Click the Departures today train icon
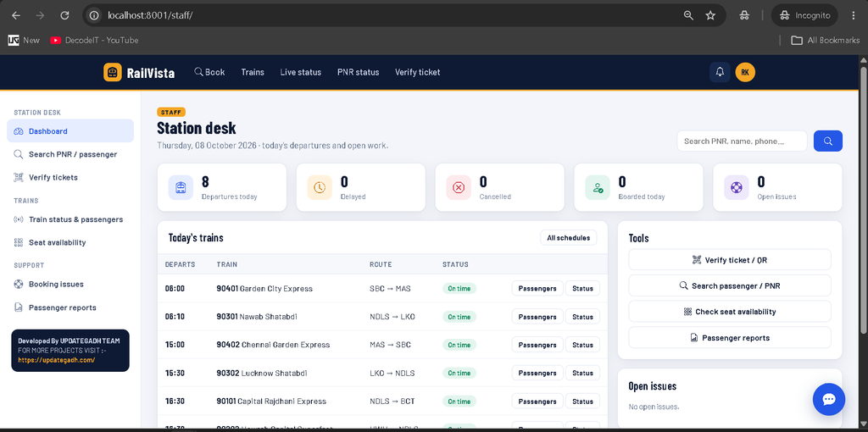The width and height of the screenshot is (868, 432). pyautogui.click(x=181, y=187)
